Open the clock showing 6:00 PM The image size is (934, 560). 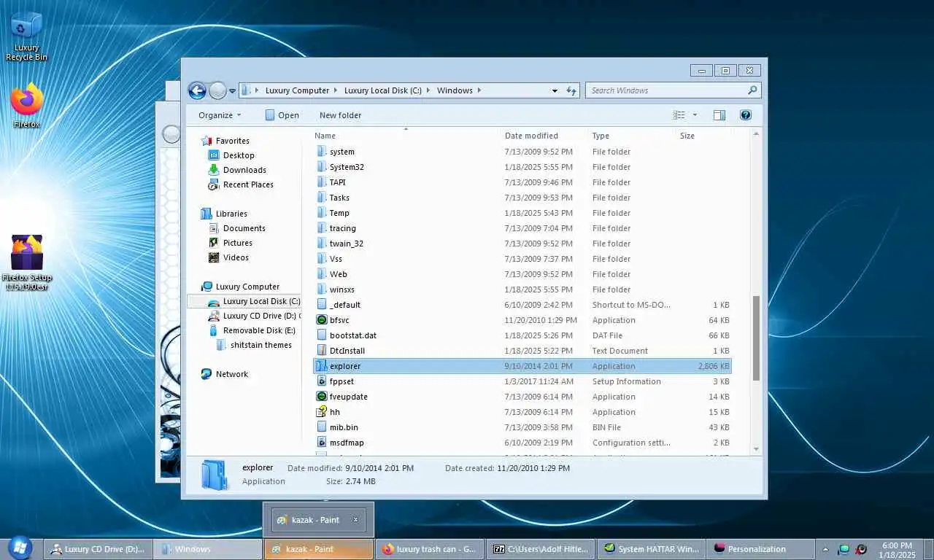pyautogui.click(x=897, y=550)
